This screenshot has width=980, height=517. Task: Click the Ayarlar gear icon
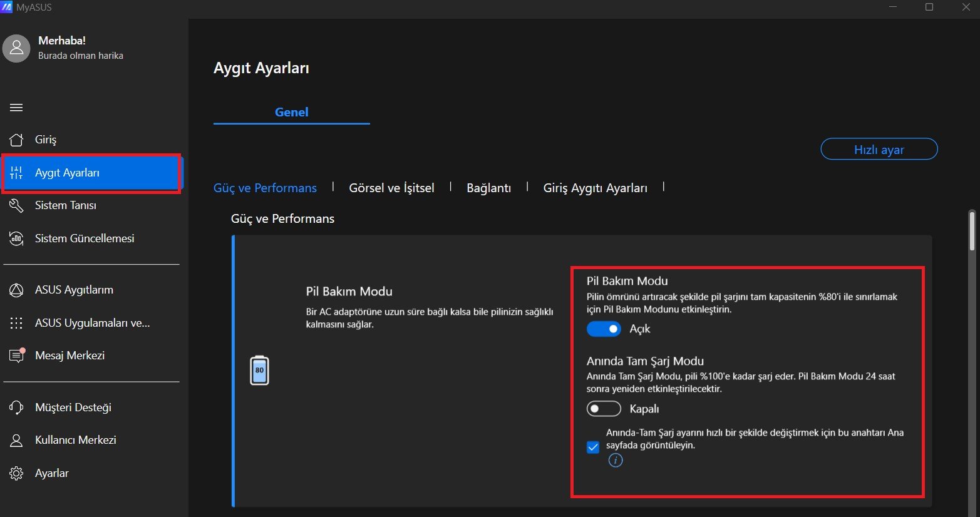pos(16,473)
